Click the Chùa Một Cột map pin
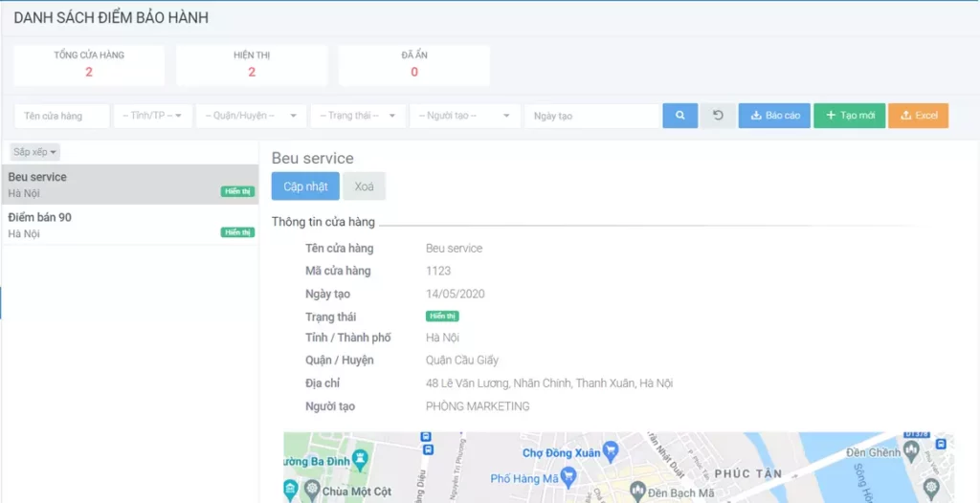This screenshot has width=980, height=503. 312,491
